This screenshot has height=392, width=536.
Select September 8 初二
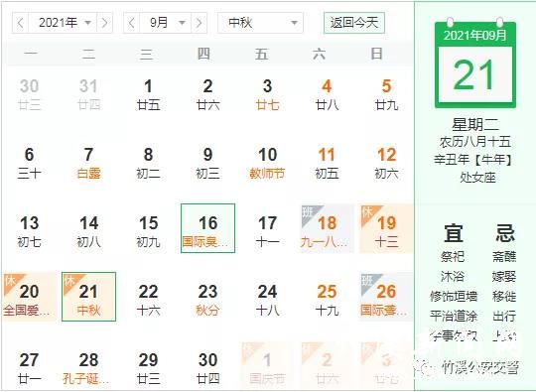pyautogui.click(x=148, y=164)
